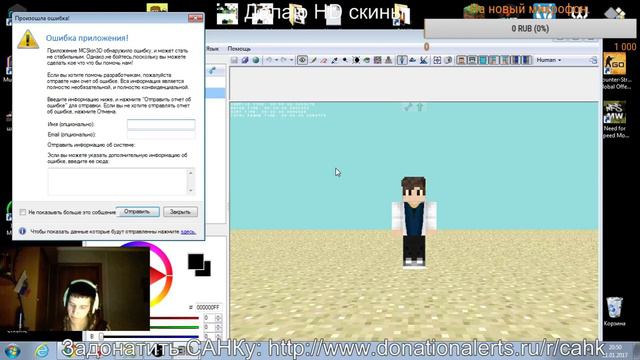Click the additional error info text area
Screen dimensions: 640x360
click(x=117, y=182)
